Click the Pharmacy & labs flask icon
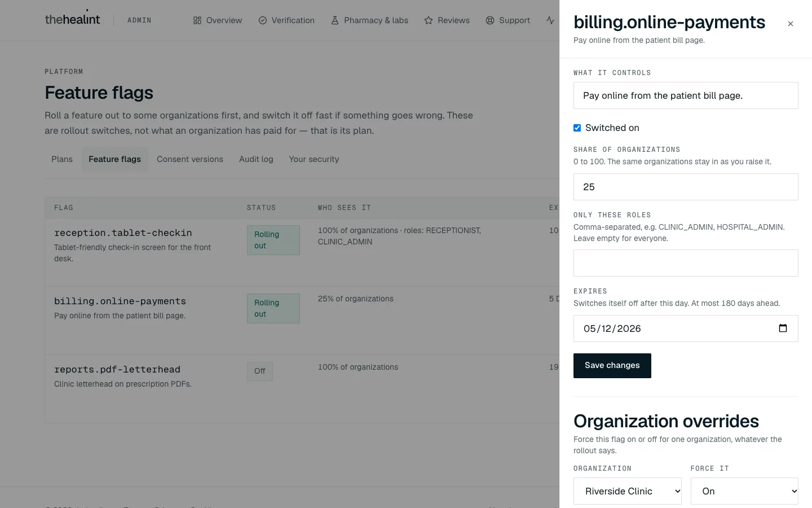Image resolution: width=812 pixels, height=508 pixels. pyautogui.click(x=335, y=20)
